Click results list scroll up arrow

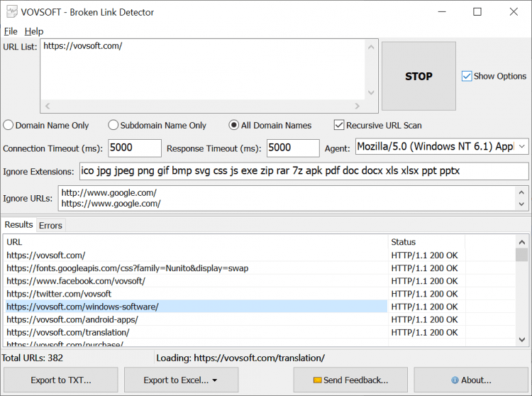click(x=522, y=242)
